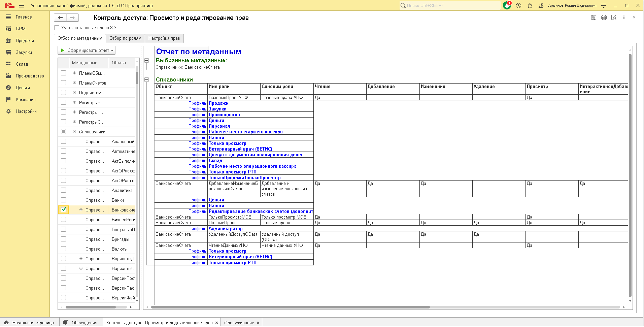Open Закупки section in sidebar

pos(24,52)
